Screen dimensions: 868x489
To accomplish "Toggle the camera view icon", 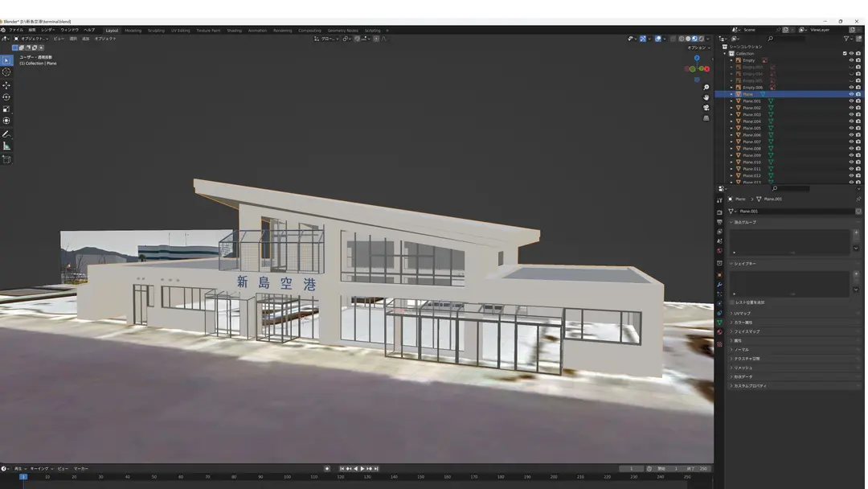I will click(x=706, y=108).
